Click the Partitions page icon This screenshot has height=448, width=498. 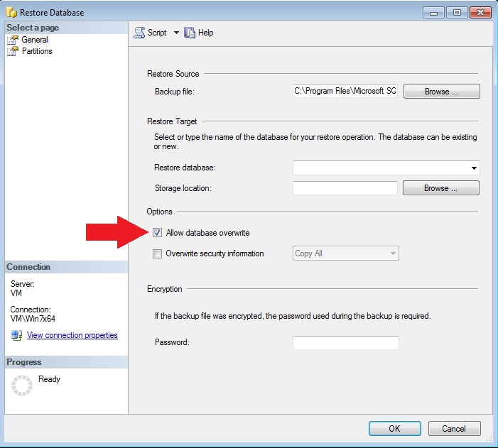[13, 51]
